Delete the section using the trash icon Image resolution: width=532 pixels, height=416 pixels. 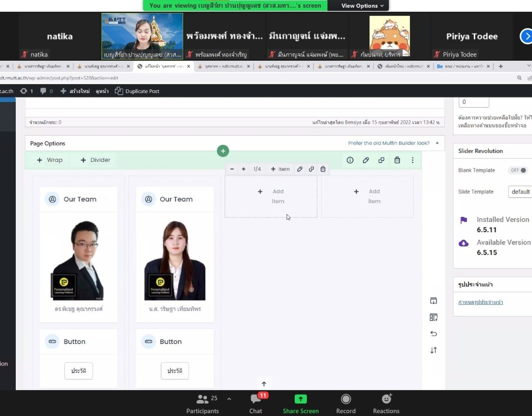397,160
